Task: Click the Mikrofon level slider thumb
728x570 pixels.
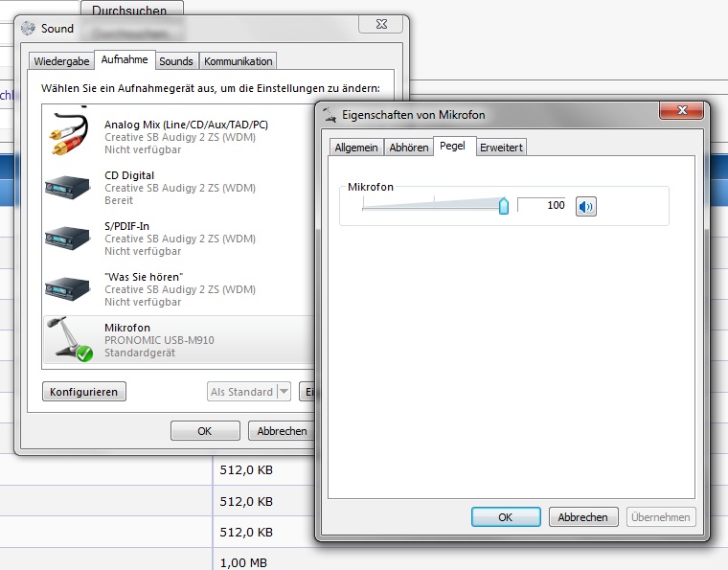Action: coord(504,206)
